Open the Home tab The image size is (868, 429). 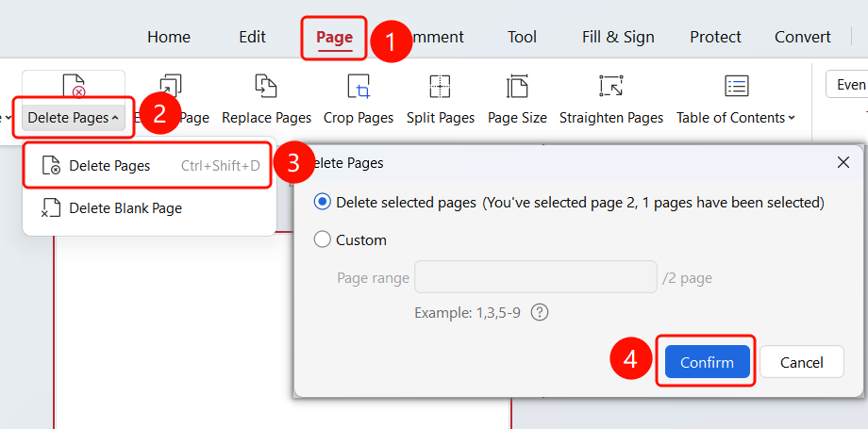pyautogui.click(x=169, y=37)
